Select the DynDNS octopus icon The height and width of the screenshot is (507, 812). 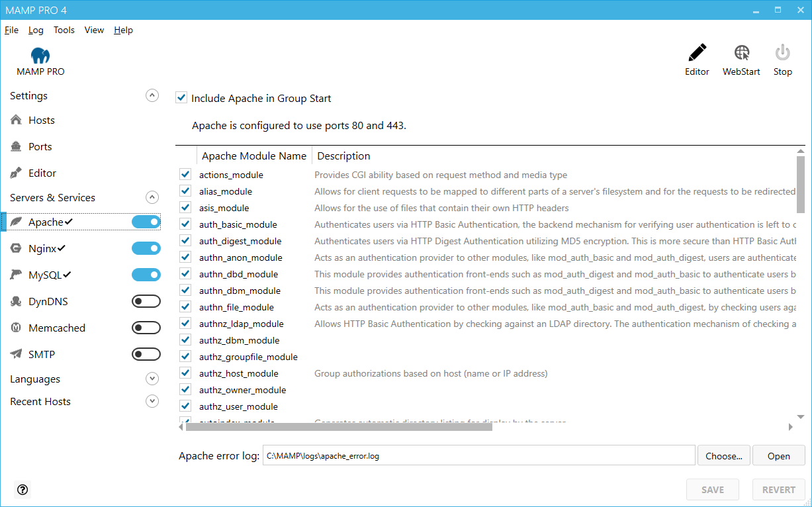(x=17, y=301)
